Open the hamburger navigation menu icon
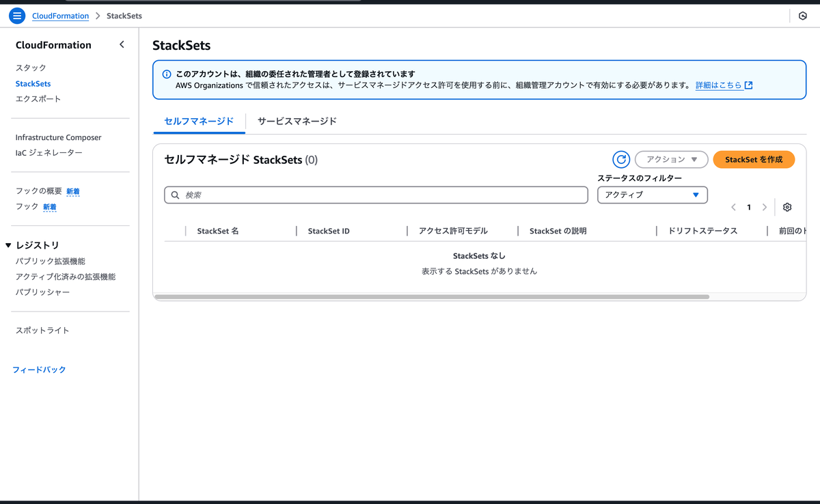The height and width of the screenshot is (504, 820). (17, 16)
